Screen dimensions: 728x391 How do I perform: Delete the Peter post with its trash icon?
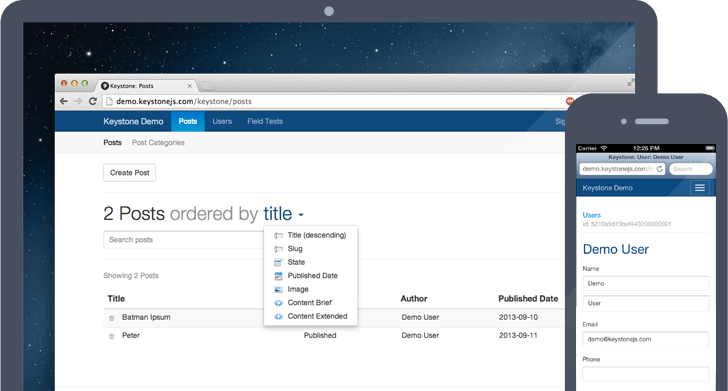[x=111, y=336]
